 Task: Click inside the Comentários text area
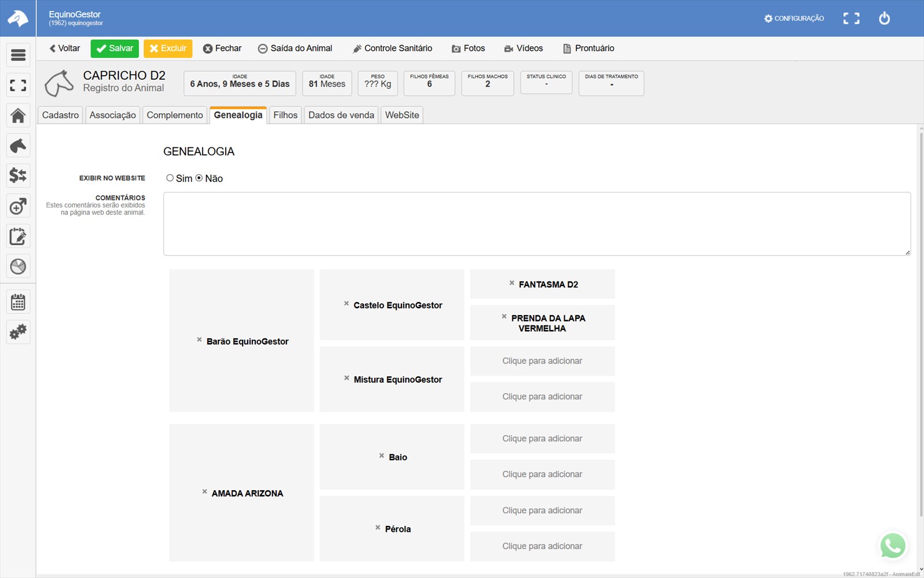[537, 224]
